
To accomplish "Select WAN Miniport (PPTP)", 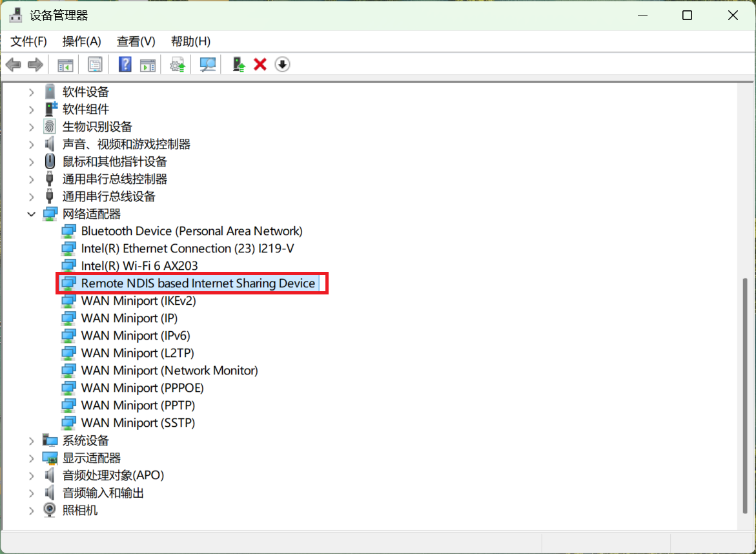I will (138, 405).
